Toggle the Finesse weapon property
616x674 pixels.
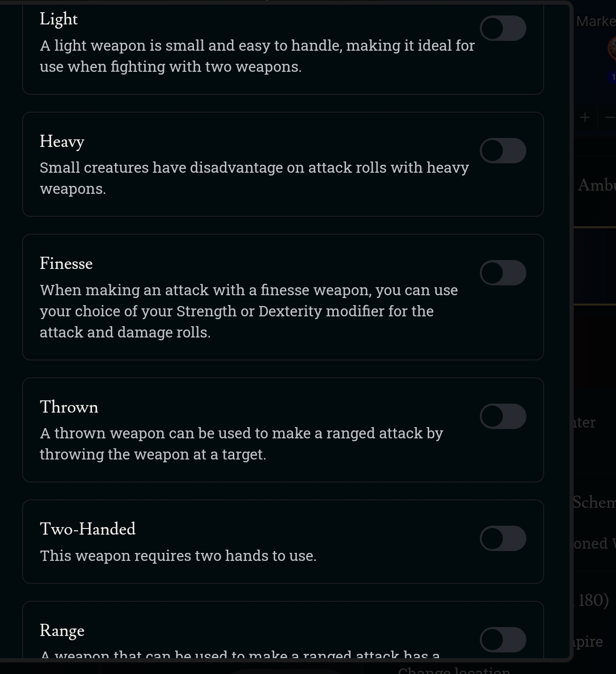(503, 273)
